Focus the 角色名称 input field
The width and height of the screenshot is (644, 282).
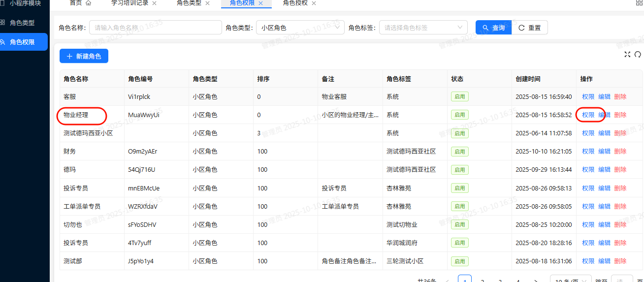[x=155, y=28]
